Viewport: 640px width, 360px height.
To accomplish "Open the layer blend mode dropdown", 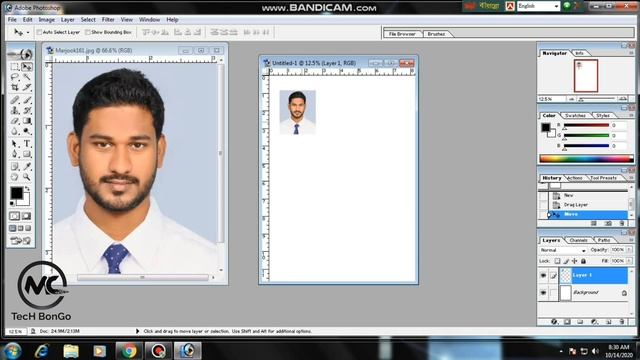I will [563, 250].
